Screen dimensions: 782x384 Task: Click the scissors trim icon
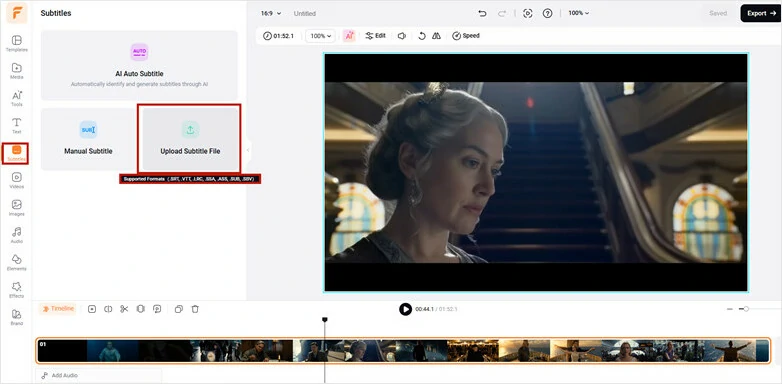124,309
